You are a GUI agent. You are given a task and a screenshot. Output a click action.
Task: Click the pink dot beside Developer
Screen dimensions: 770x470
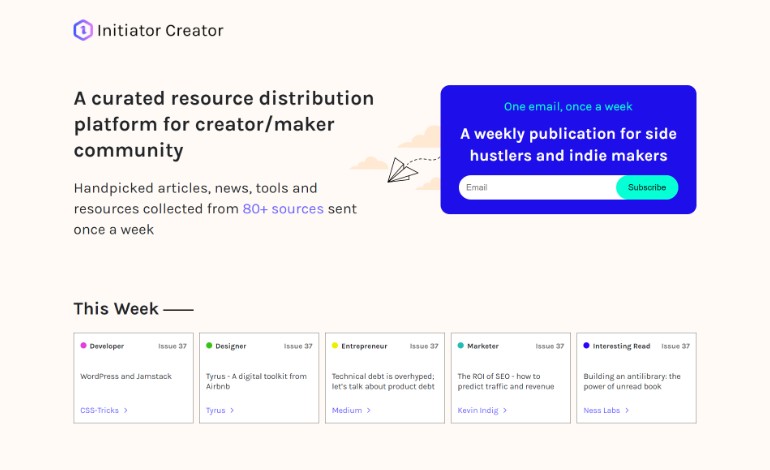83,345
